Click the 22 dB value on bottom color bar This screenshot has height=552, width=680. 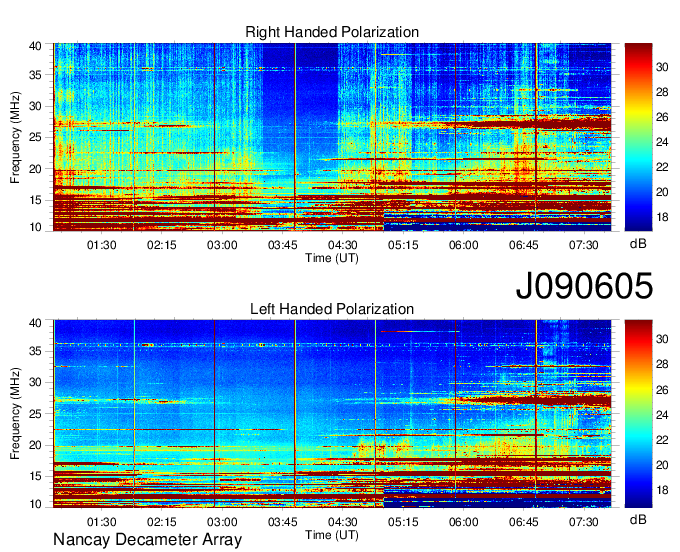tap(662, 440)
